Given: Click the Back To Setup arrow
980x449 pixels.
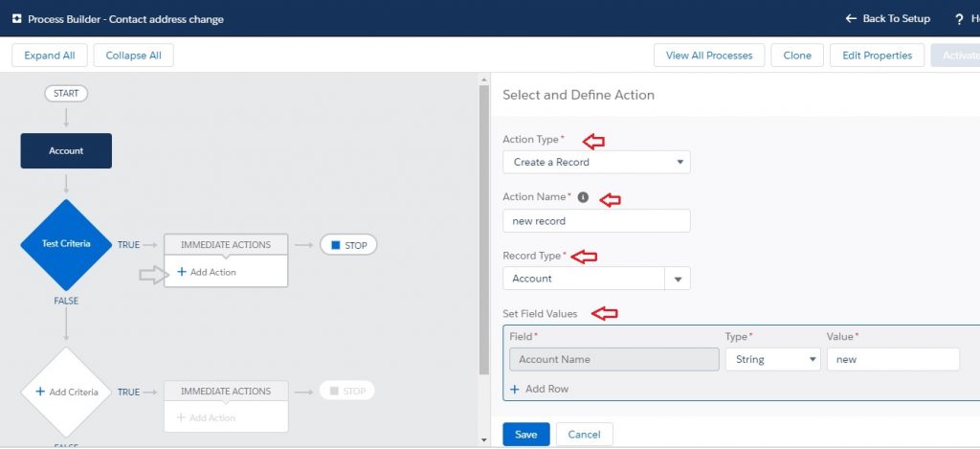Looking at the screenshot, I should click(x=851, y=19).
